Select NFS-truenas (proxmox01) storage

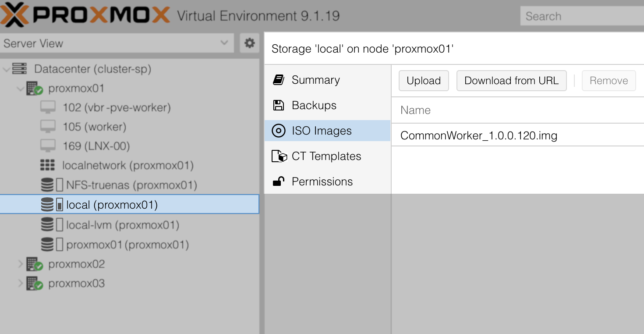[131, 185]
